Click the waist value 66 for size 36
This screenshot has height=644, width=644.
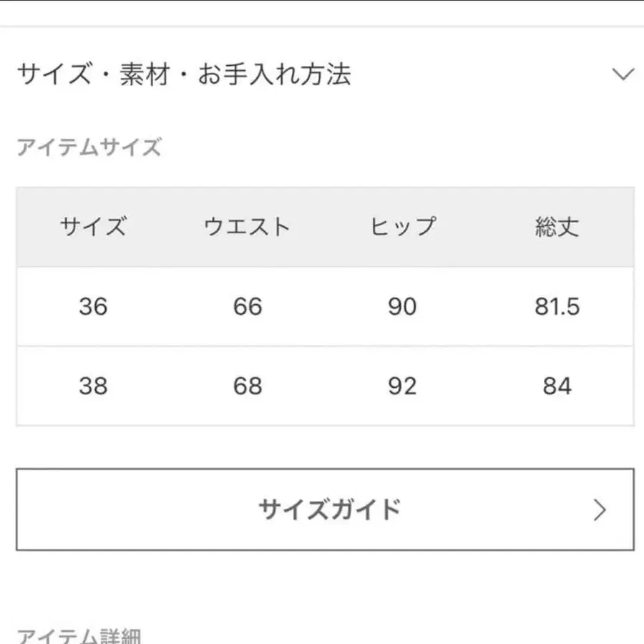246,306
